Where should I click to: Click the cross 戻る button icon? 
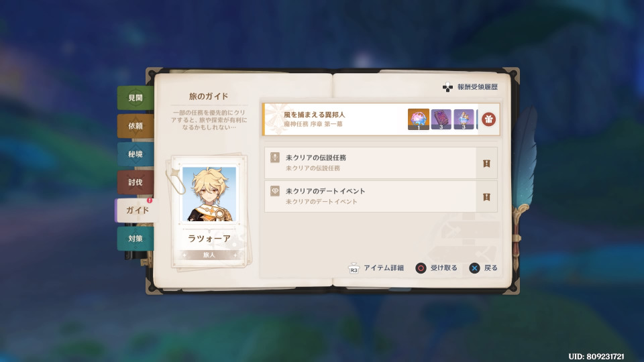click(x=474, y=268)
